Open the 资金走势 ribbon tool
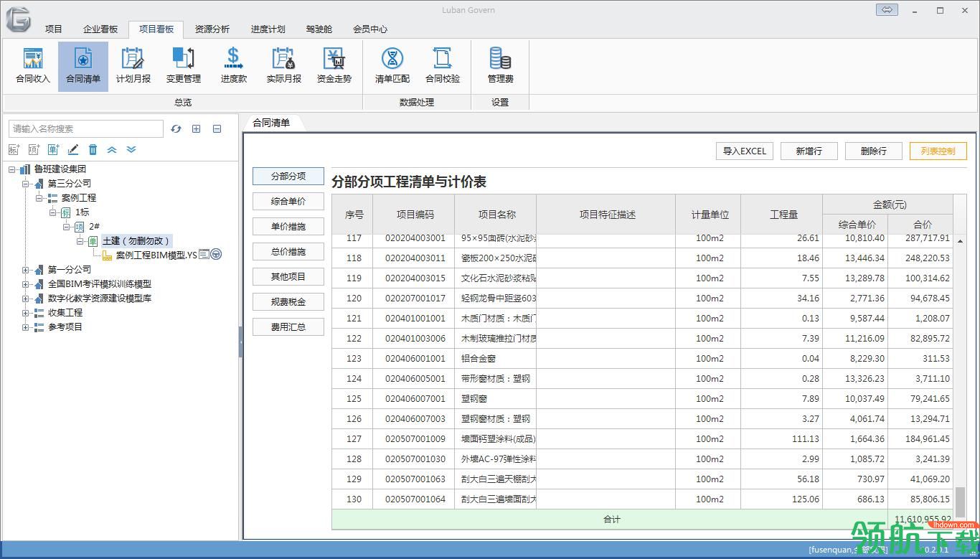This screenshot has height=559, width=980. pos(334,66)
